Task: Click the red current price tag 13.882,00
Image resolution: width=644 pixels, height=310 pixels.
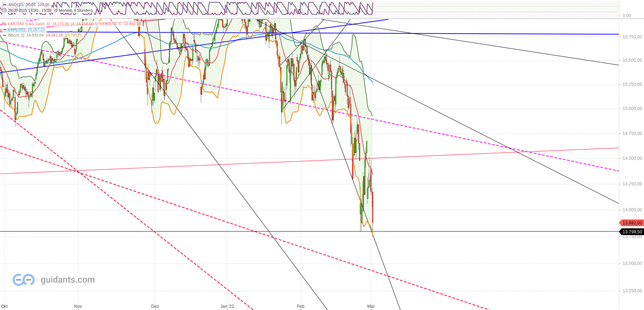Action: pos(632,223)
